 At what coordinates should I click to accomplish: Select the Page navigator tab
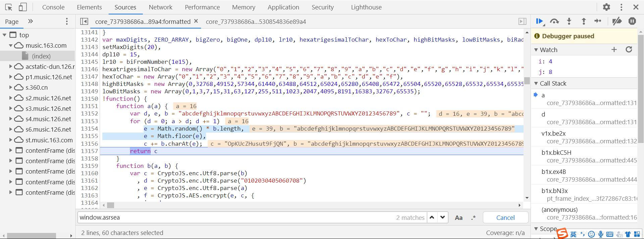12,21
